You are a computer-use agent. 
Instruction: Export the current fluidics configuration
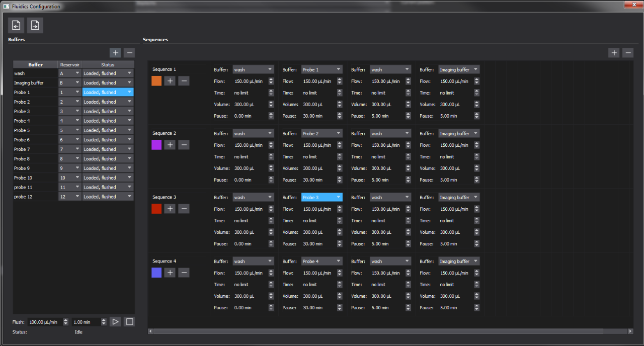point(35,25)
